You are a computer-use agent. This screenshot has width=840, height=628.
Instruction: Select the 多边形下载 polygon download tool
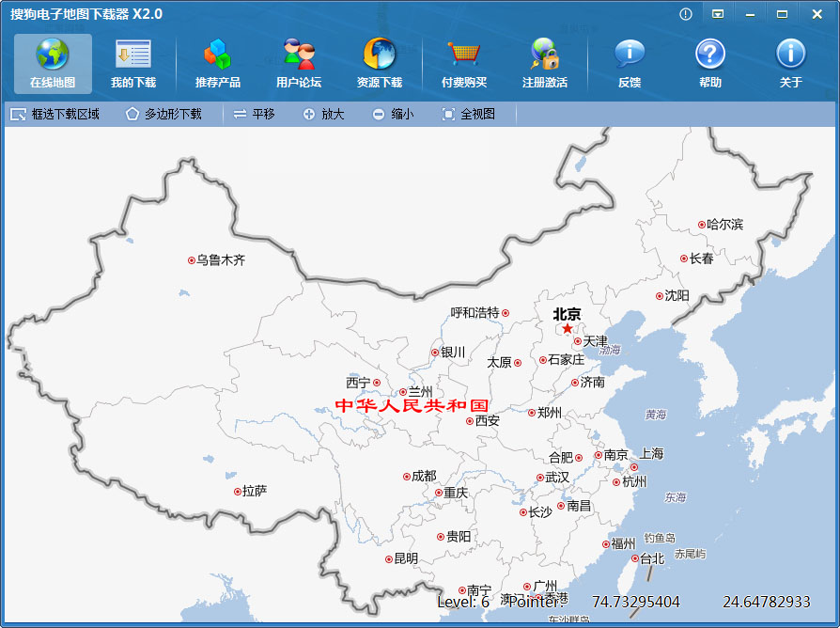(x=163, y=114)
